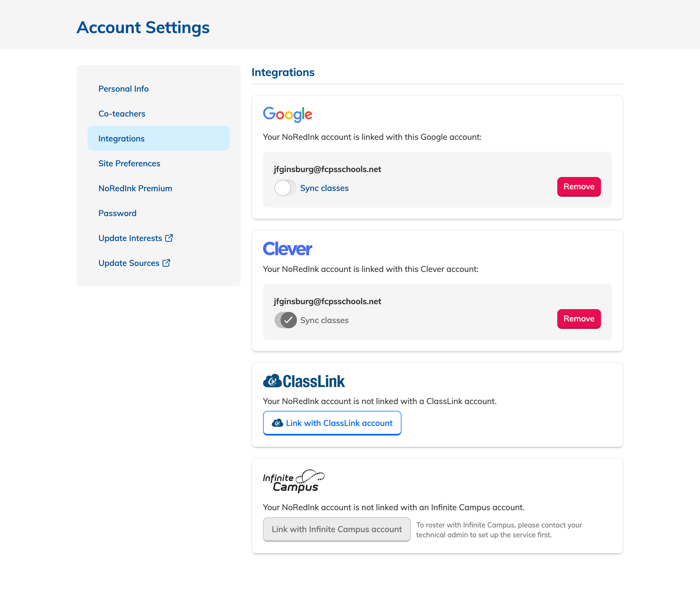Enable Google Sync classes toggle
Image resolution: width=700 pixels, height=592 pixels.
click(x=285, y=188)
